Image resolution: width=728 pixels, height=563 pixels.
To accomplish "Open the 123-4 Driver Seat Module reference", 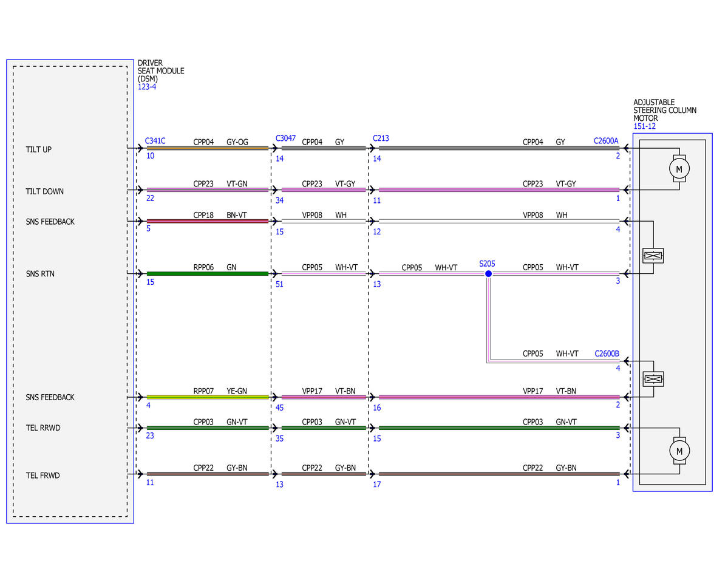I will click(x=147, y=87).
